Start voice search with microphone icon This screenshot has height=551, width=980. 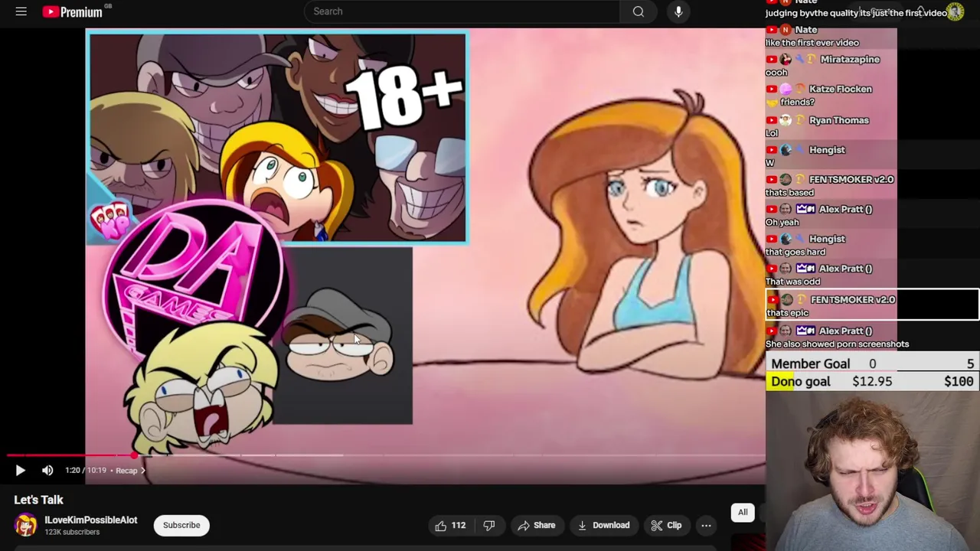tap(678, 11)
